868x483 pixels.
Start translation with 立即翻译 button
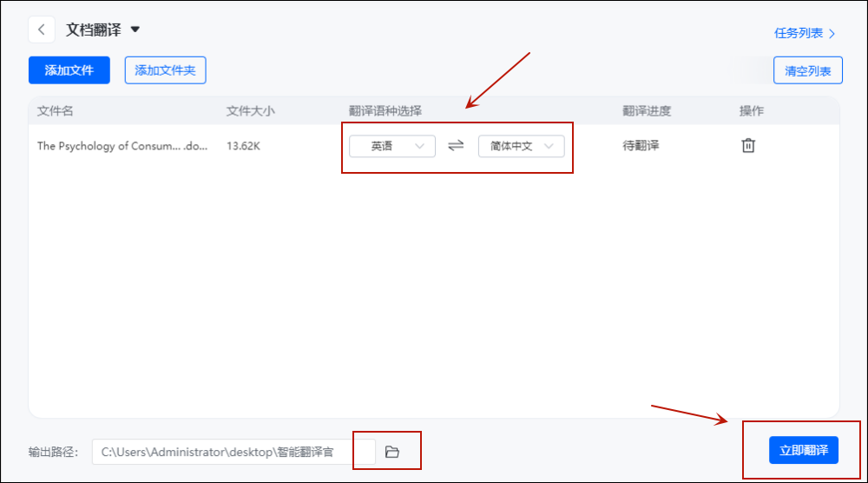coord(803,450)
